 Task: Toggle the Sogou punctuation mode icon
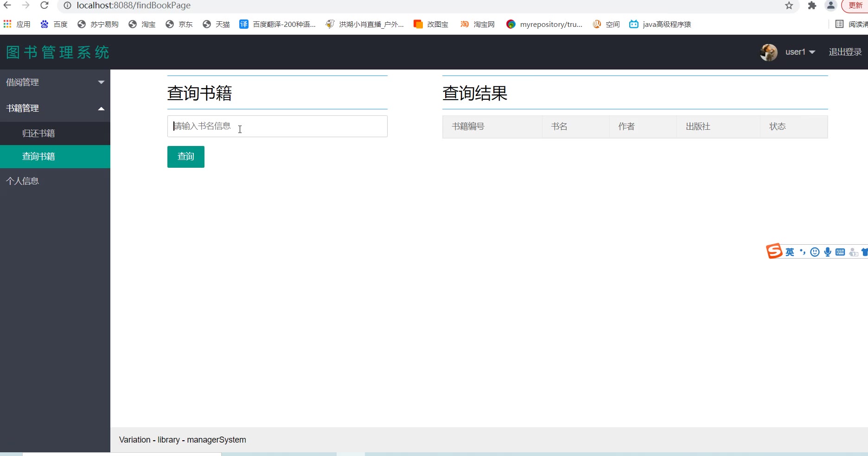tap(802, 252)
